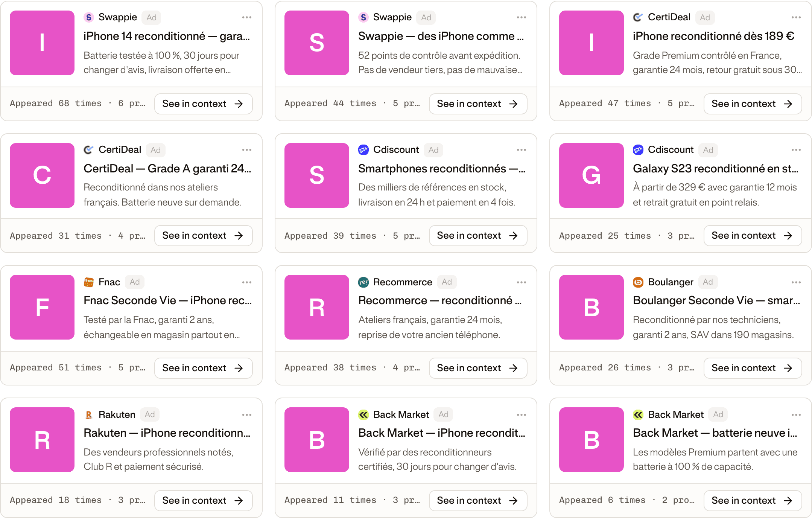The width and height of the screenshot is (812, 518).
Task: Click 'Appeared 39 times' text
Action: coord(330,236)
